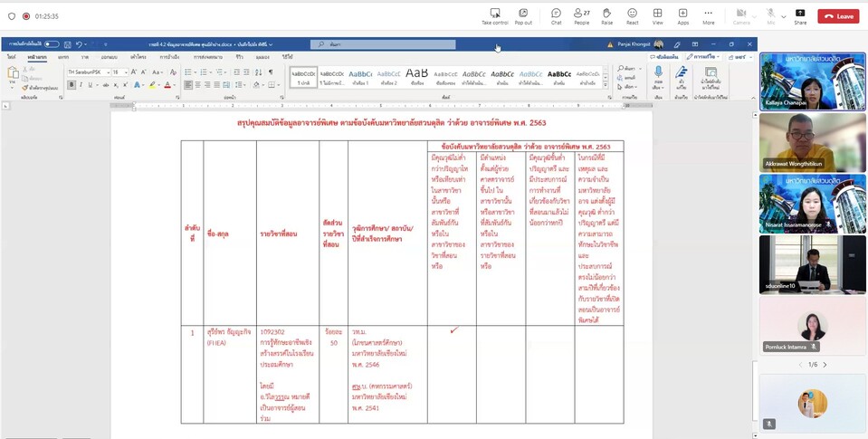
Task: Apply the yellow text highlight color
Action: (x=151, y=85)
